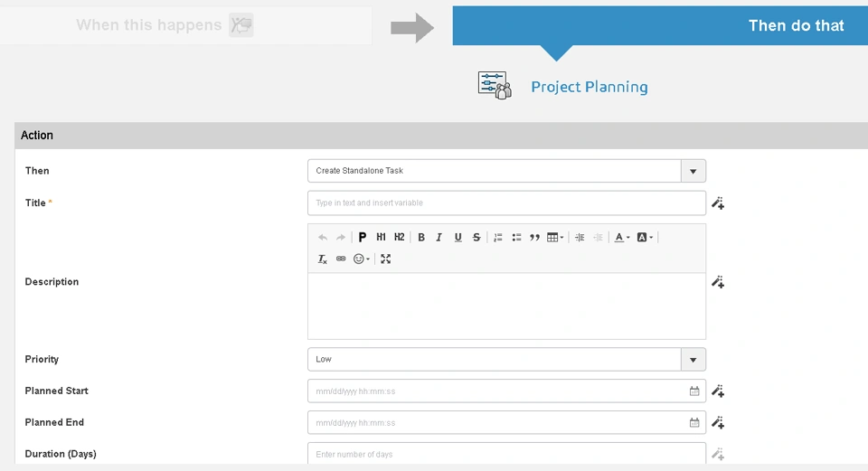Click the Duration (Days) input field
The image size is (868, 471).
click(506, 454)
